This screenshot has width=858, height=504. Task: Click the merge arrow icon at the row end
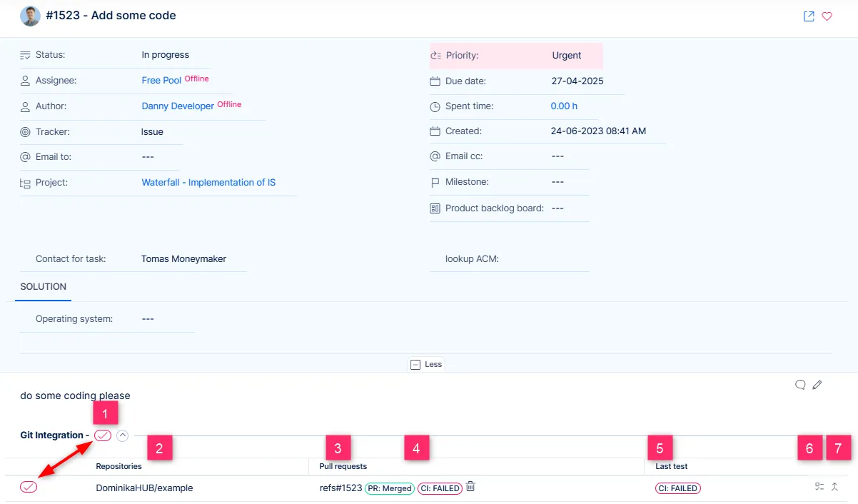coord(834,487)
